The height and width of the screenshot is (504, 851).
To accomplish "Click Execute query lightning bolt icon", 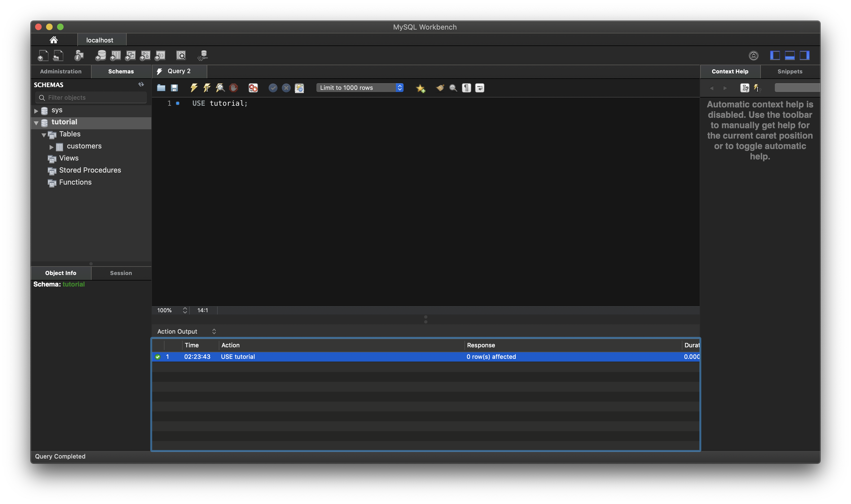I will pos(194,88).
